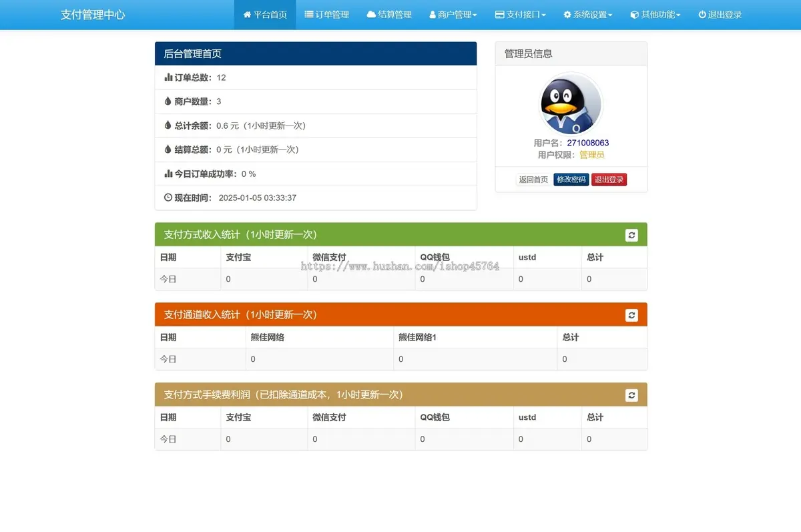Viewport: 801px width, 532px height.
Task: Click droplet icon beside 总计余额
Action: (168, 125)
